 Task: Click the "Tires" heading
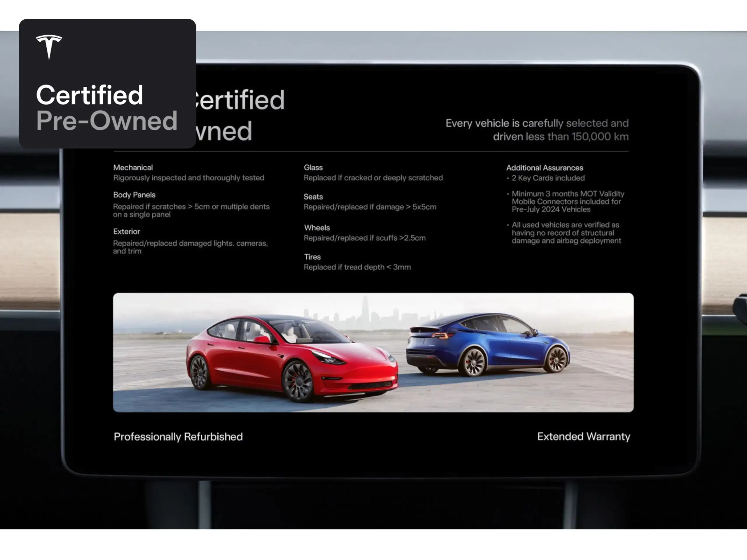[313, 257]
